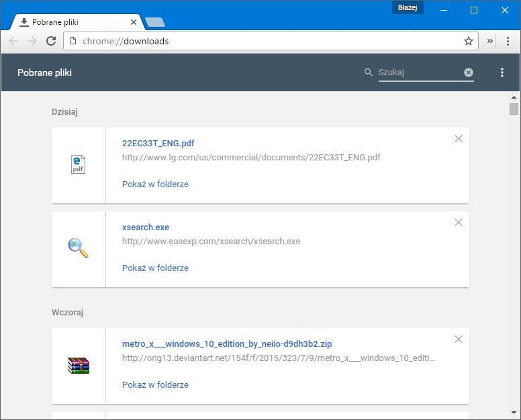Remove 22EC33T_ENG.pdf from the list

(459, 138)
